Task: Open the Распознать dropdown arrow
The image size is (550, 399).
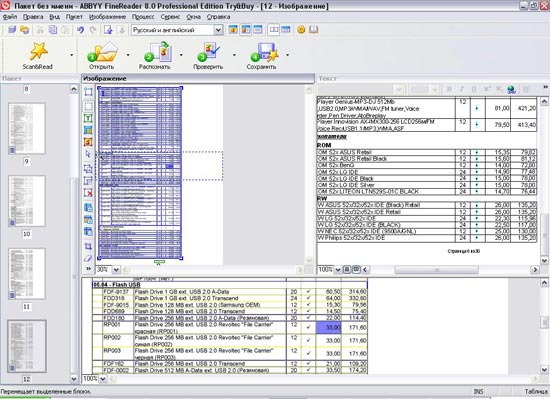Action: (181, 55)
